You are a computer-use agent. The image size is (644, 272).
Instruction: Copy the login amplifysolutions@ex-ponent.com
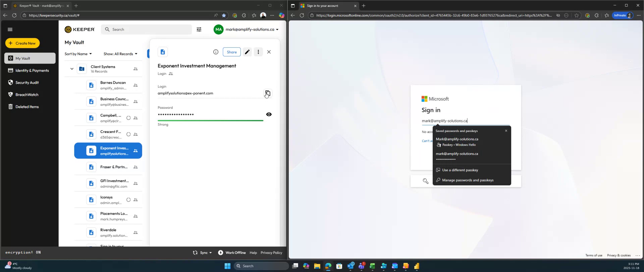(x=267, y=93)
